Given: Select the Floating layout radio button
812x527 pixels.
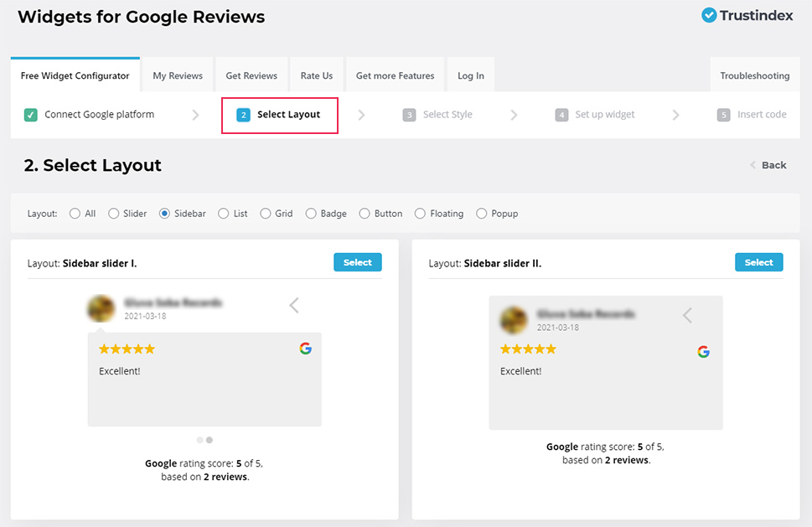Looking at the screenshot, I should [x=420, y=214].
